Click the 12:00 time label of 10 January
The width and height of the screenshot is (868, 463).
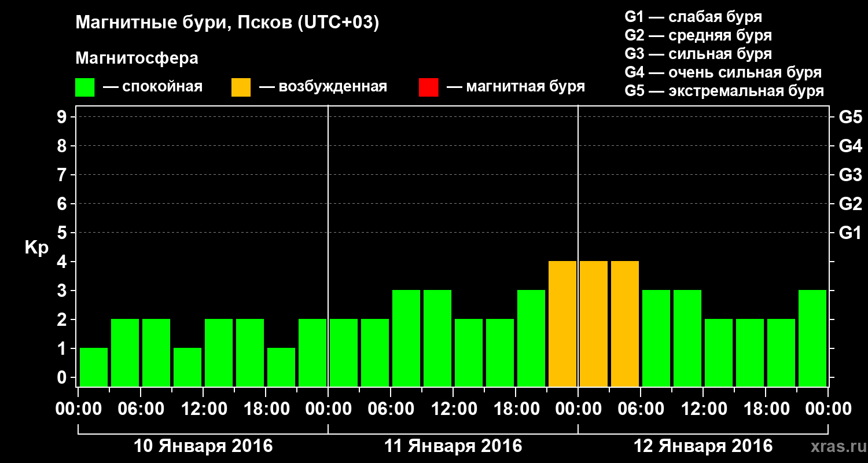point(203,409)
